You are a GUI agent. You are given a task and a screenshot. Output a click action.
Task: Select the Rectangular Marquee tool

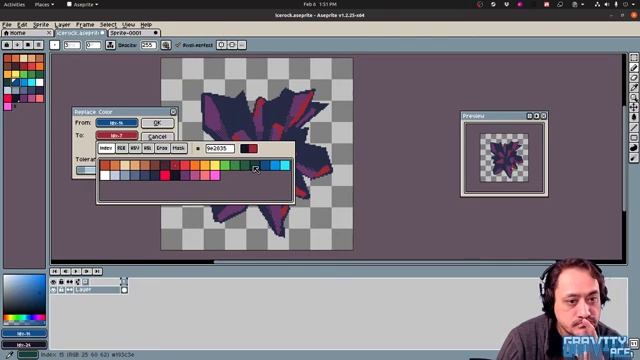click(x=633, y=58)
